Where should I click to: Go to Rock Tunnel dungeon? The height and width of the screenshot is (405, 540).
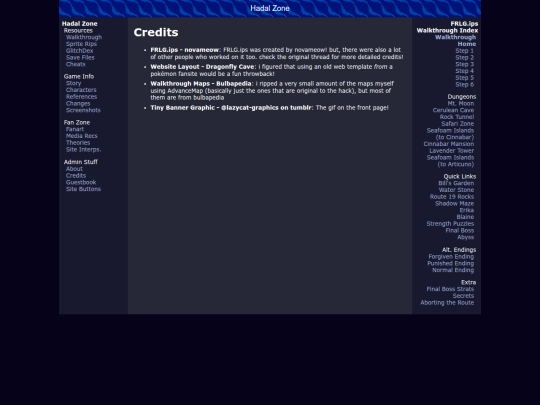click(x=457, y=117)
